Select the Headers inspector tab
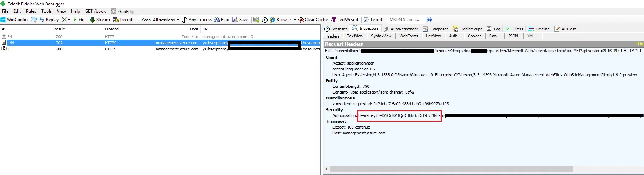 [332, 36]
